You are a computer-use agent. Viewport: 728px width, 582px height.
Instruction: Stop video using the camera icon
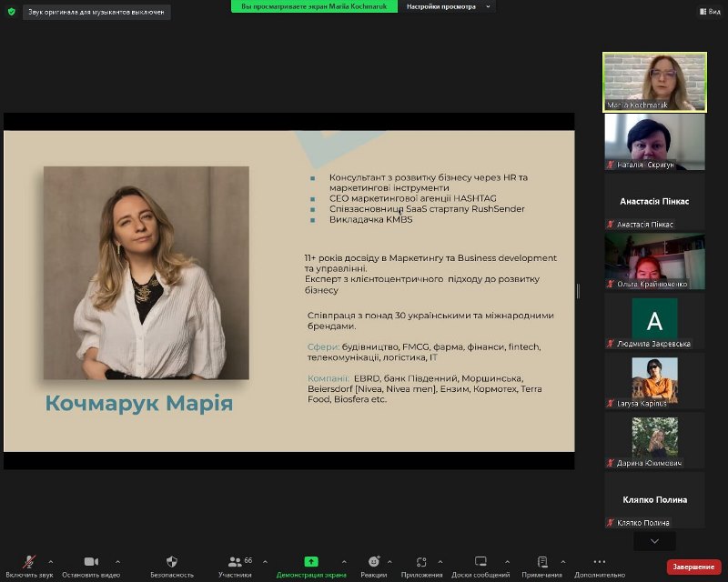point(91,562)
